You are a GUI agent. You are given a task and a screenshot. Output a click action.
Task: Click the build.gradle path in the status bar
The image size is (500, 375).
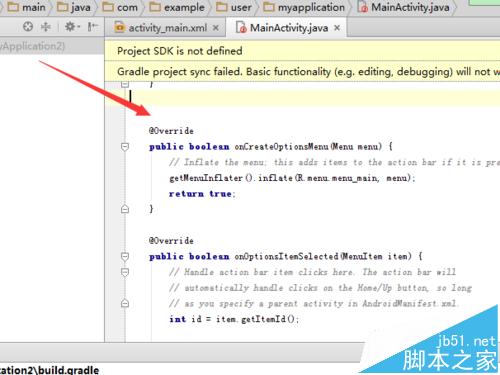(x=49, y=370)
